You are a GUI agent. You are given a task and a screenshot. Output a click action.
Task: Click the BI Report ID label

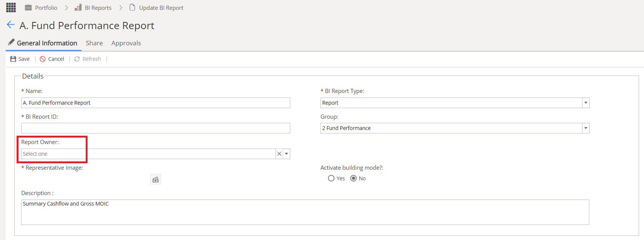pyautogui.click(x=40, y=117)
